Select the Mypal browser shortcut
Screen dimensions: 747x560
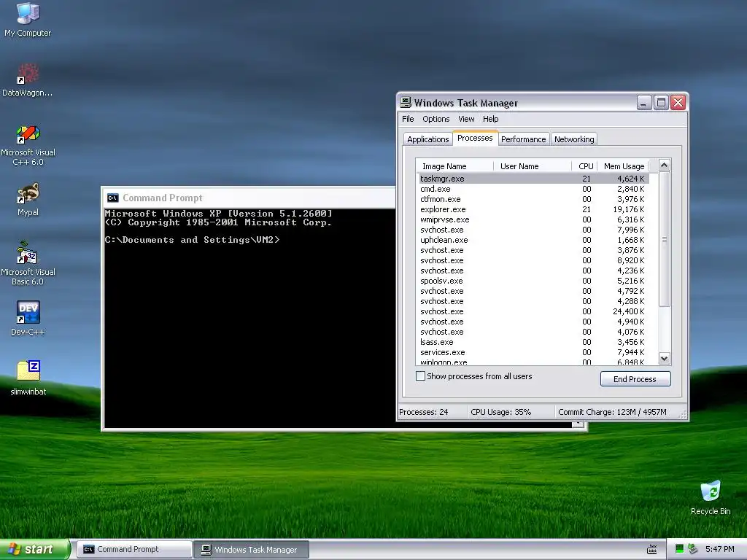(28, 200)
